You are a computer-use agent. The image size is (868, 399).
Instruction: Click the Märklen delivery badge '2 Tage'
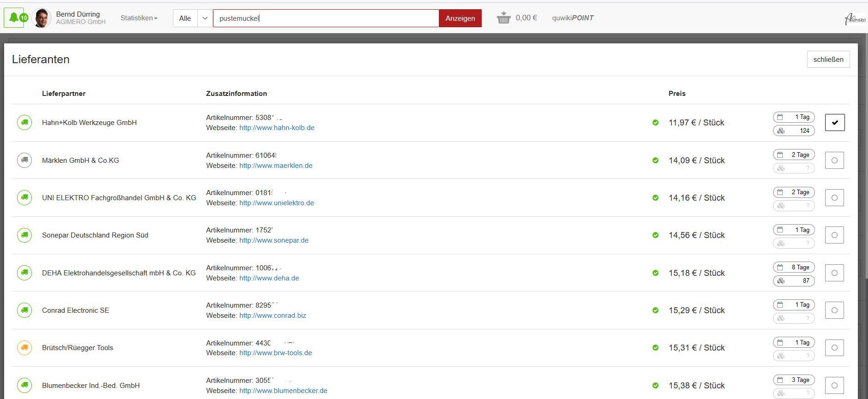794,155
